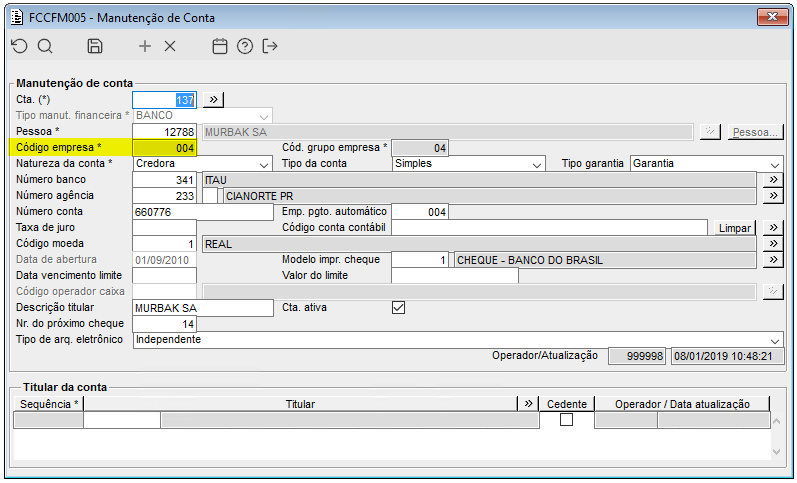Open the search magnifier toolbar icon
This screenshot has width=797, height=483.
coord(45,46)
